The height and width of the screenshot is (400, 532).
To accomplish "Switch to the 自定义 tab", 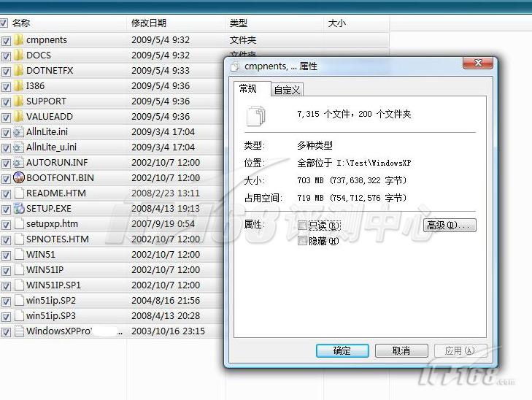I will [287, 90].
